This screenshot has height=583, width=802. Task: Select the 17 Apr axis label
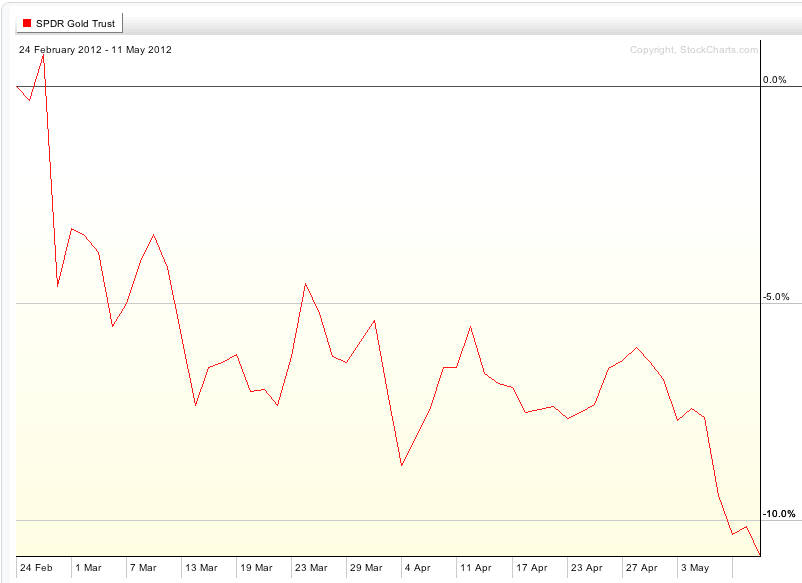pos(532,565)
